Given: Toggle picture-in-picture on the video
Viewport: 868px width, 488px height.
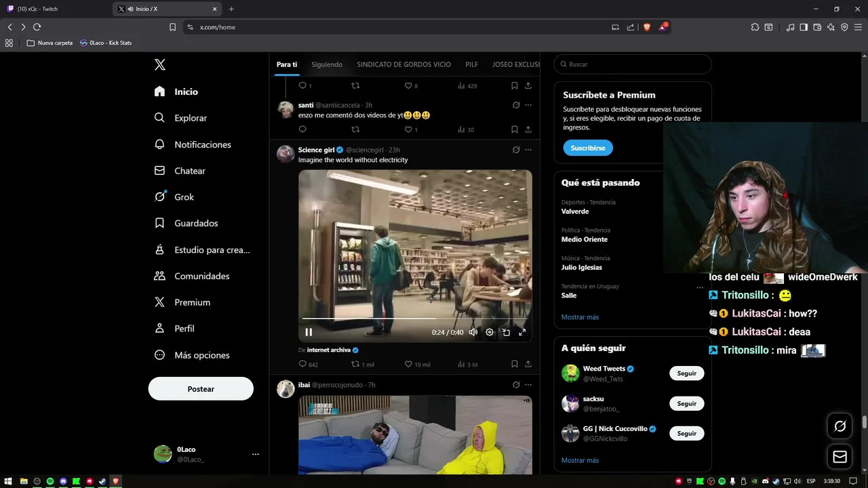Looking at the screenshot, I should tap(506, 332).
